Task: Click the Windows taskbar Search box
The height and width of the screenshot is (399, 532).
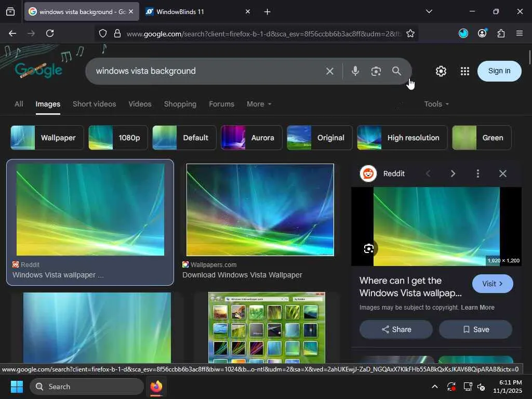Action: pos(87,387)
